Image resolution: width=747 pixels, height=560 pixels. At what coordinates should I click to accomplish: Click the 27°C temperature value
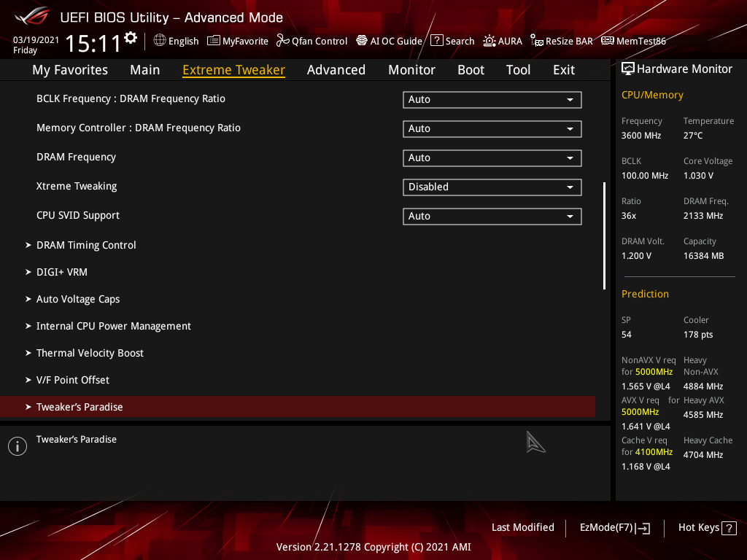tap(693, 136)
